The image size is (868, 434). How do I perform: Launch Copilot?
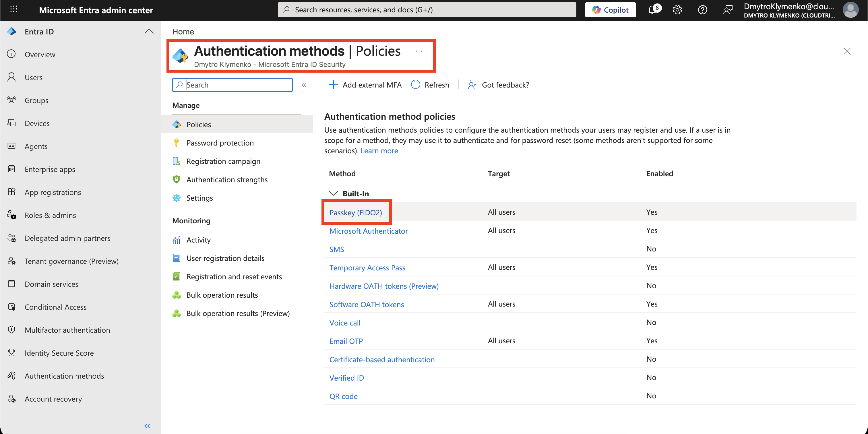pyautogui.click(x=610, y=10)
